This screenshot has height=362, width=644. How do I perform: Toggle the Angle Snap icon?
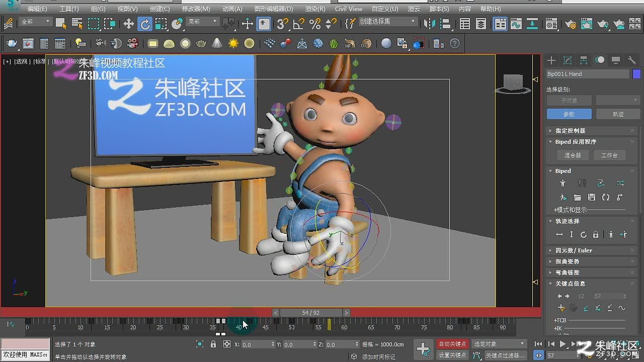coord(299,24)
